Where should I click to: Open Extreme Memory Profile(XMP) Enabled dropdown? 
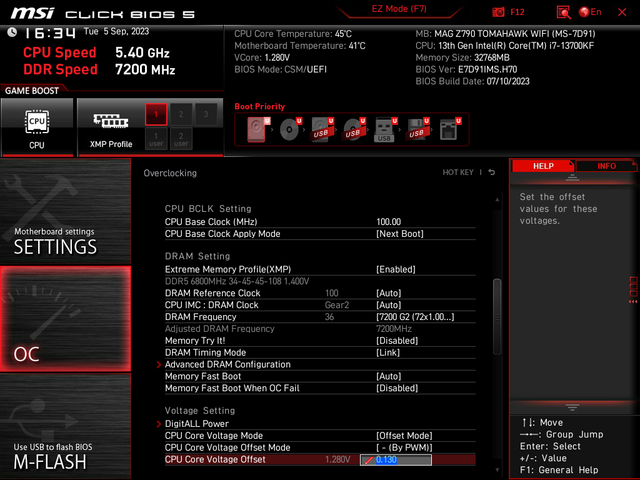[x=396, y=269]
